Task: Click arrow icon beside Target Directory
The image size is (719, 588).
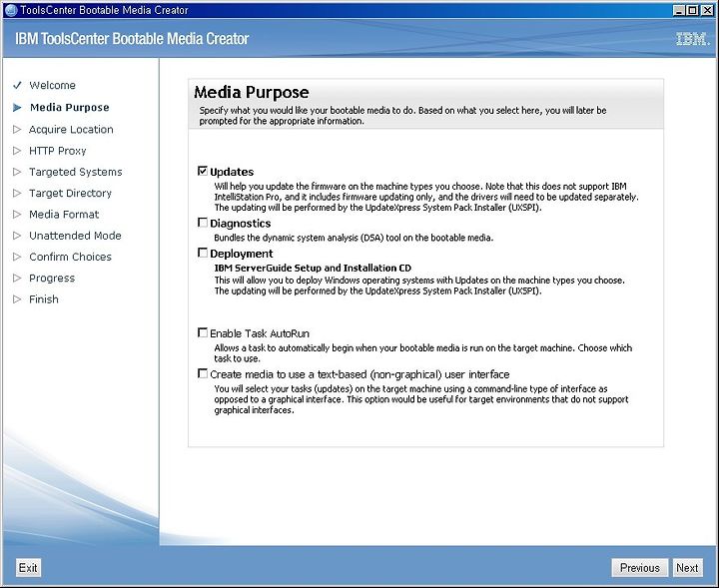Action: coord(17,193)
